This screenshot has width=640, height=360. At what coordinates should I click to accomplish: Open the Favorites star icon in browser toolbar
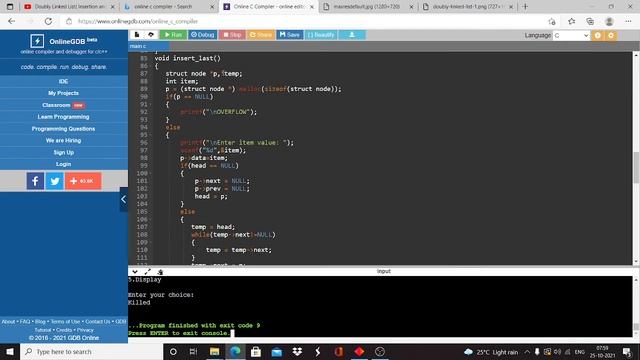(571, 21)
